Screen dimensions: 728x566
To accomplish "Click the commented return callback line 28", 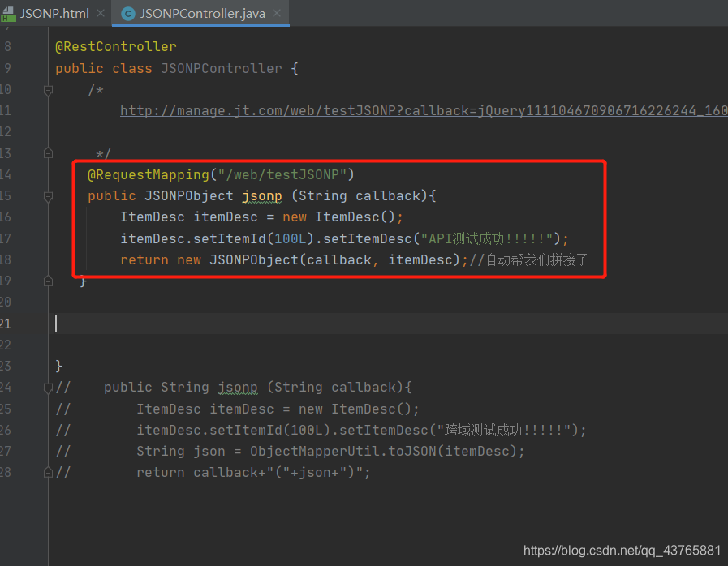I will (253, 473).
